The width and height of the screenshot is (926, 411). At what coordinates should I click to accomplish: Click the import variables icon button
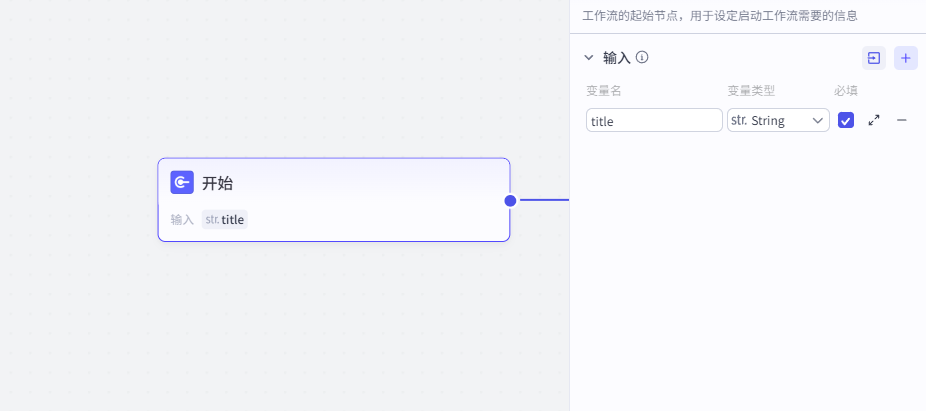click(874, 58)
